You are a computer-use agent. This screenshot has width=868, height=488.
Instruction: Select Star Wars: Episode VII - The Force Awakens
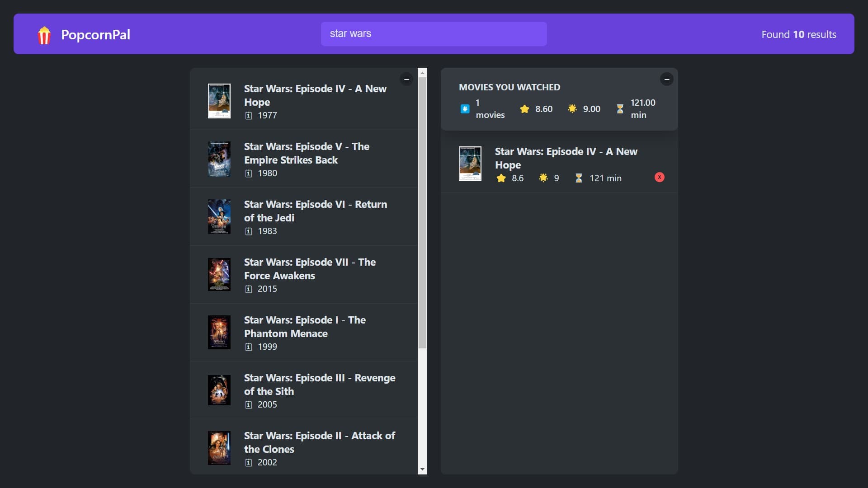point(310,269)
